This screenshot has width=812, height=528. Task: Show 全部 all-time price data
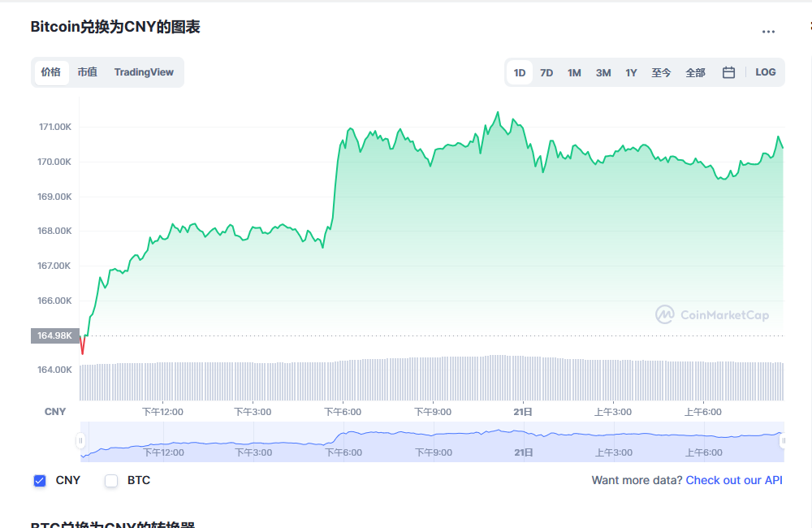(x=695, y=72)
